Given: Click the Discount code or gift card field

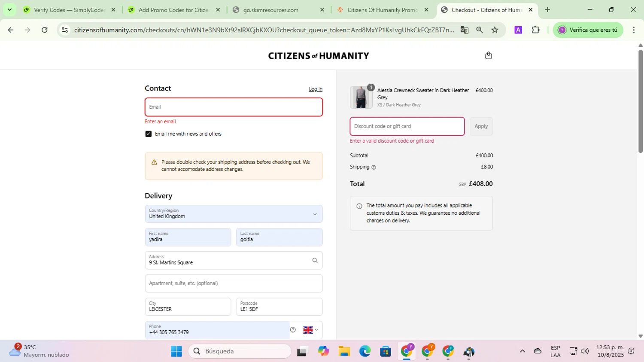Looking at the screenshot, I should click(407, 126).
